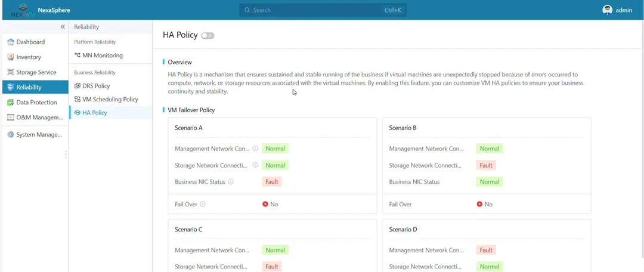Click Scenario B Management Network Normal badge
Viewport: 644px width, 272px height.
(490, 149)
